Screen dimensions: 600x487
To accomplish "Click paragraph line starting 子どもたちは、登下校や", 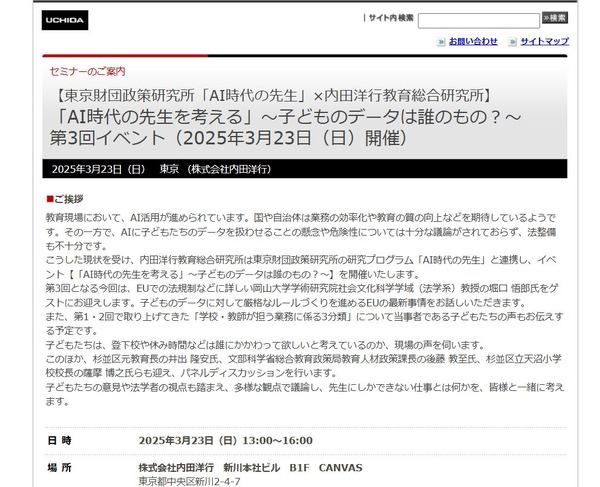I will pos(265,345).
